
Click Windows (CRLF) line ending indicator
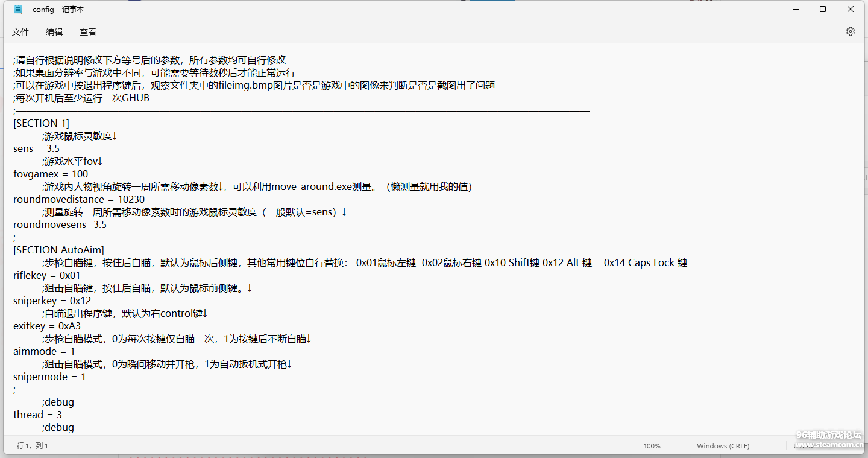pos(723,446)
